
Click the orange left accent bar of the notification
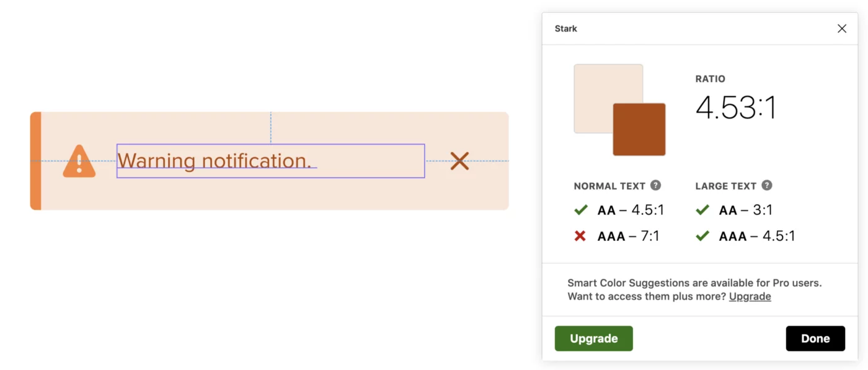pos(36,161)
